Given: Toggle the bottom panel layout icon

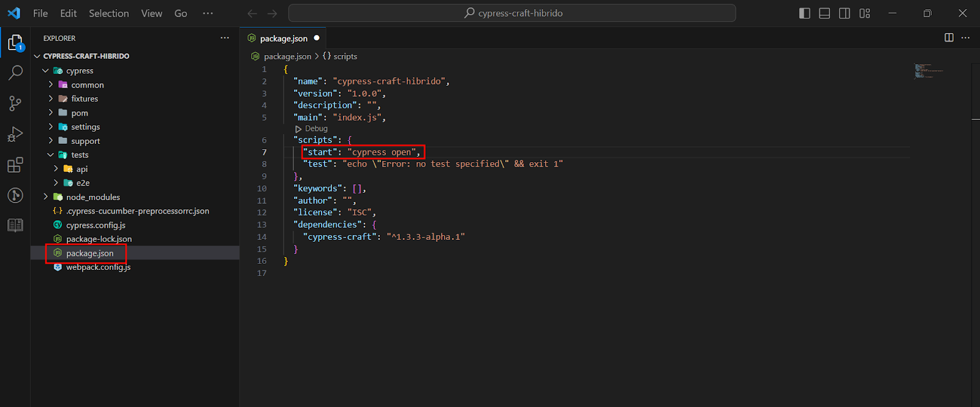Looking at the screenshot, I should coord(824,13).
